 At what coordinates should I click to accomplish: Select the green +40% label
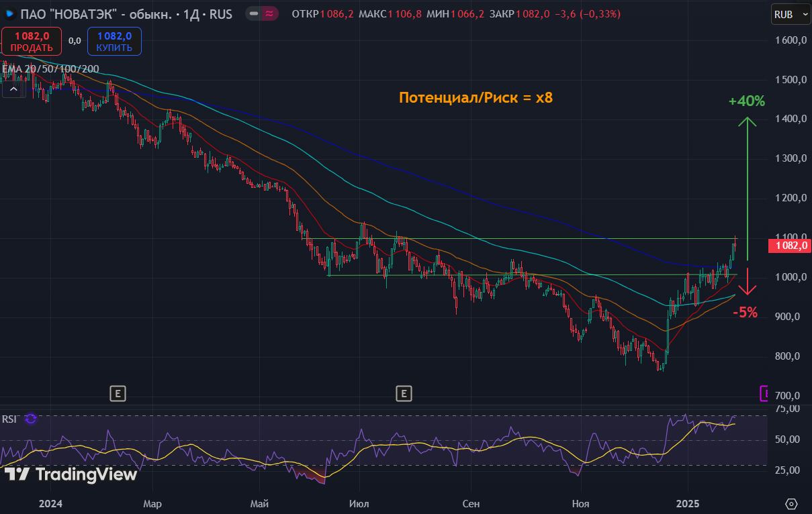[x=747, y=101]
